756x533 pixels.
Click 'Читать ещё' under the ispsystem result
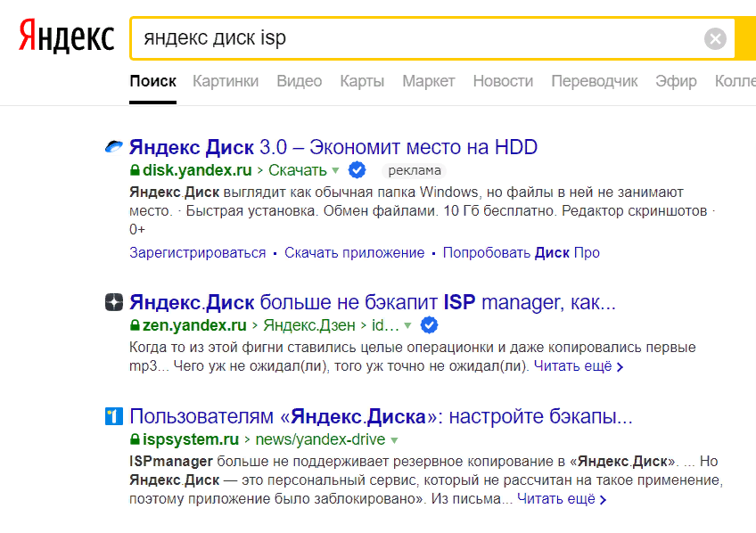562,499
